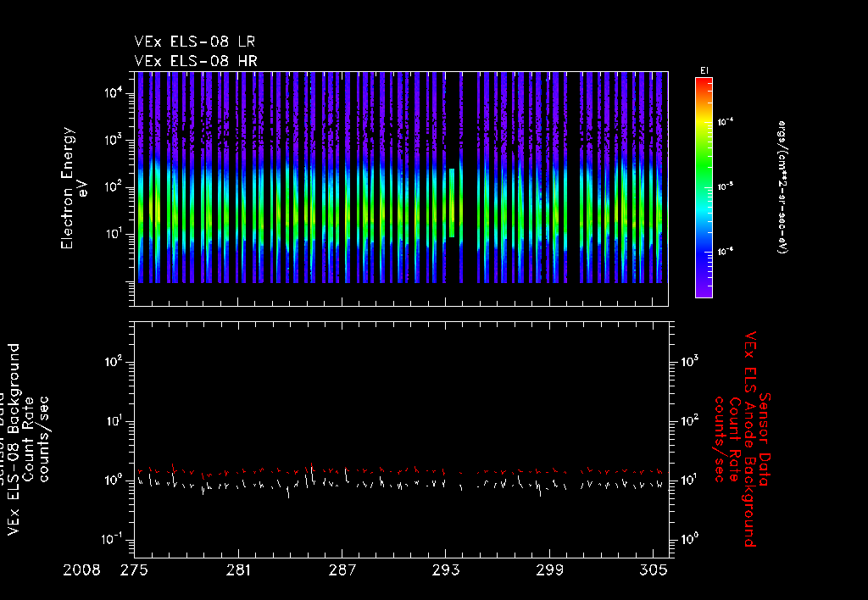Viewport: 868px width, 600px height.
Task: Click the 10^-1 tick on the lower left axis
Action: coord(114,540)
